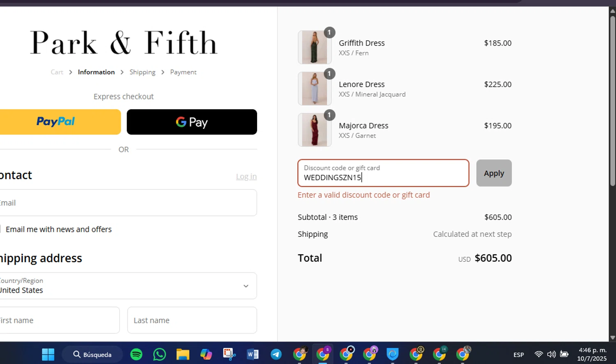Viewport: 616px width, 364px height.
Task: Open File Explorer from the taskbar
Action: pos(183,354)
